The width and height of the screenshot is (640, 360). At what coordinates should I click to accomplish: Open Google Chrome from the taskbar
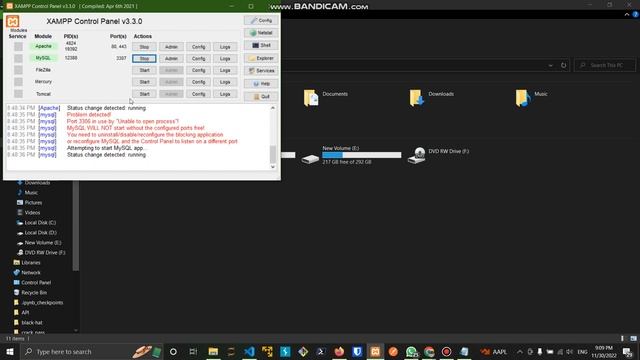pos(429,351)
